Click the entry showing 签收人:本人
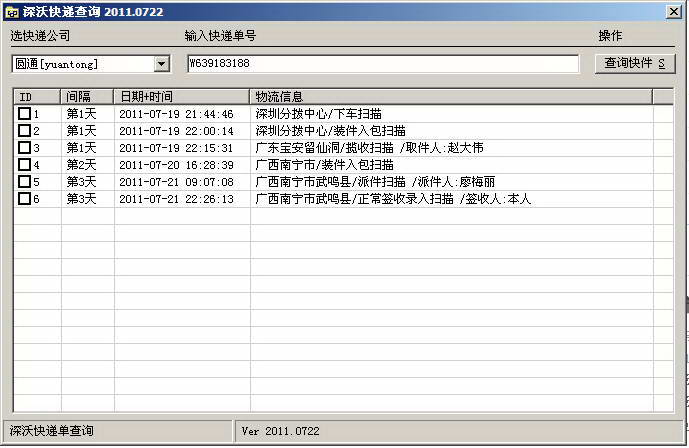 [x=393, y=199]
